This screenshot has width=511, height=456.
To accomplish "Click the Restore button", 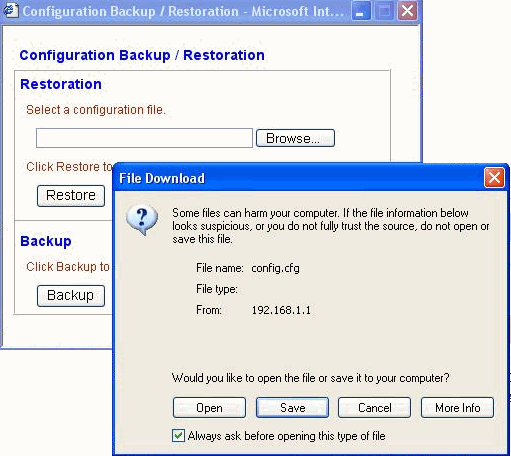I will pyautogui.click(x=71, y=196).
